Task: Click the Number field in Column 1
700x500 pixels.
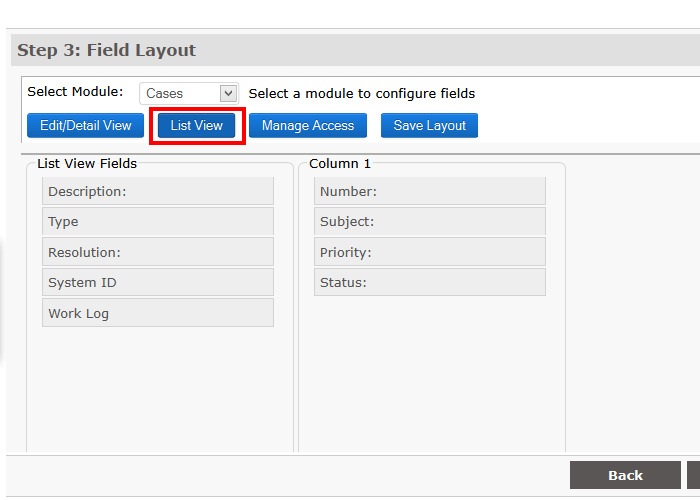Action: coord(430,191)
